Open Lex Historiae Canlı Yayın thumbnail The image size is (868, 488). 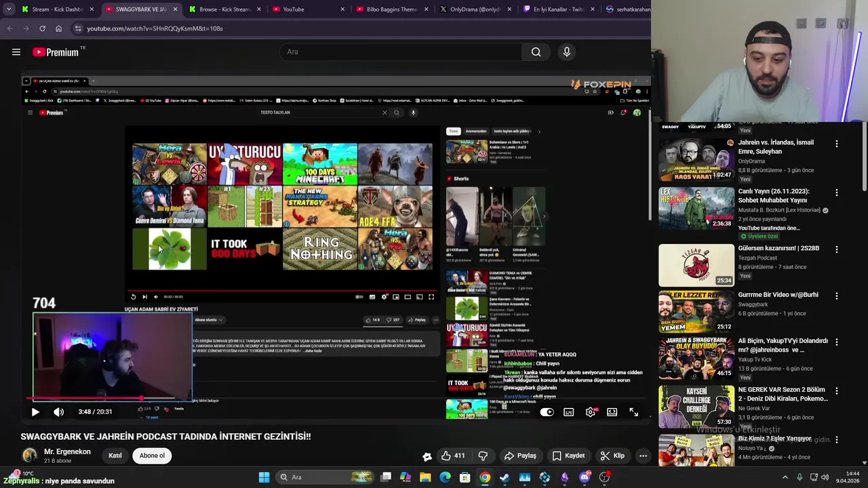click(696, 208)
